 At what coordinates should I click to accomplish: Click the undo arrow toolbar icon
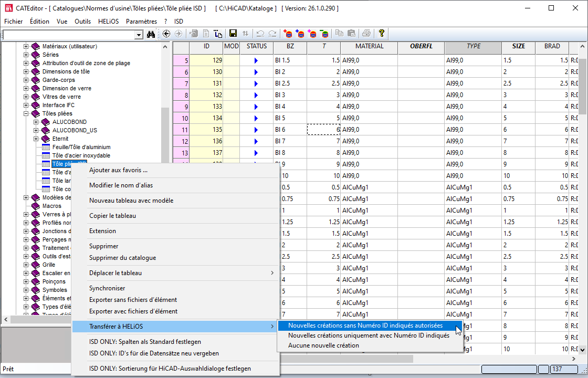coord(260,34)
